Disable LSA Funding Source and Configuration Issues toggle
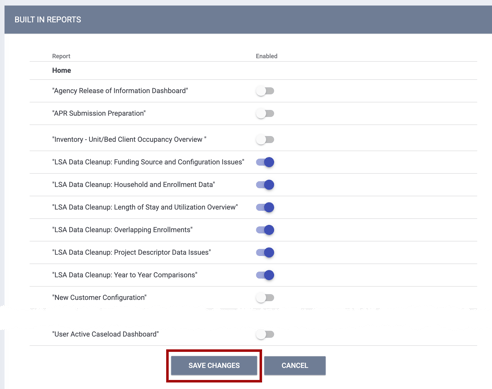Screen dimensions: 492x389 [265, 162]
